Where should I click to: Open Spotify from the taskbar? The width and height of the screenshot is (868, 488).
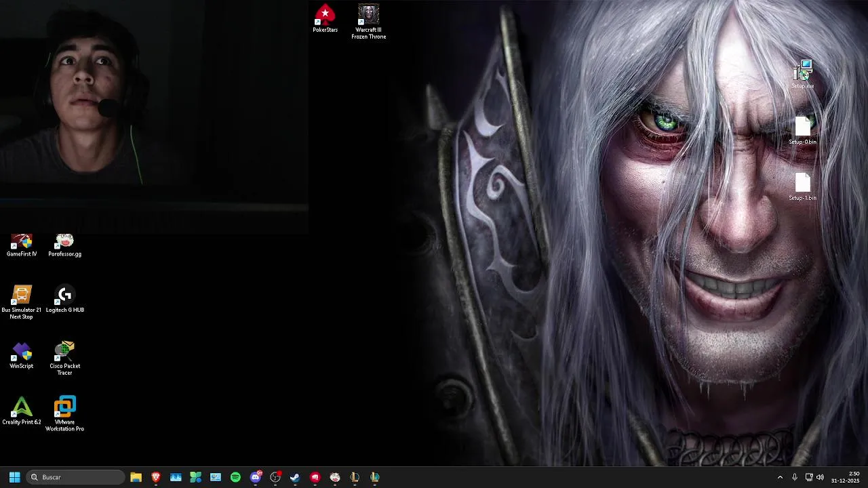[235, 477]
